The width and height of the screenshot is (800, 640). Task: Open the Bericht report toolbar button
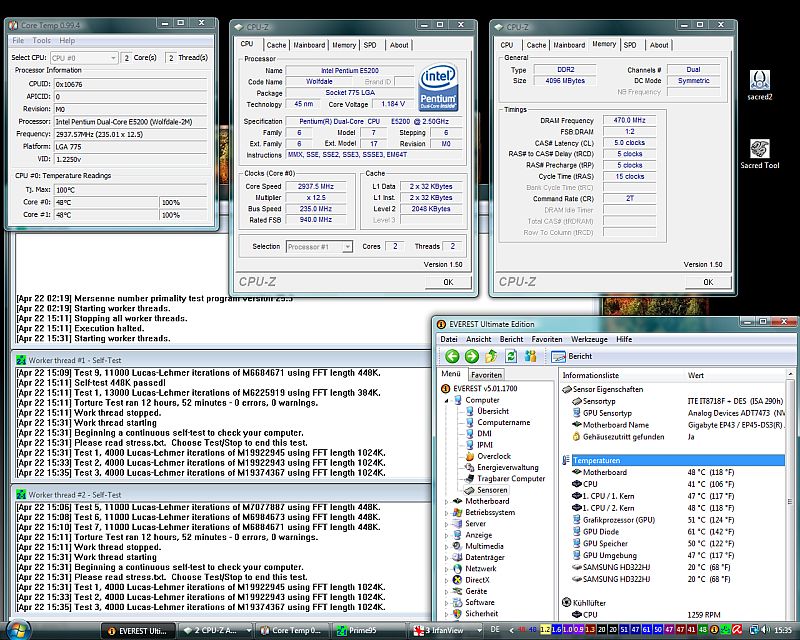tap(573, 356)
